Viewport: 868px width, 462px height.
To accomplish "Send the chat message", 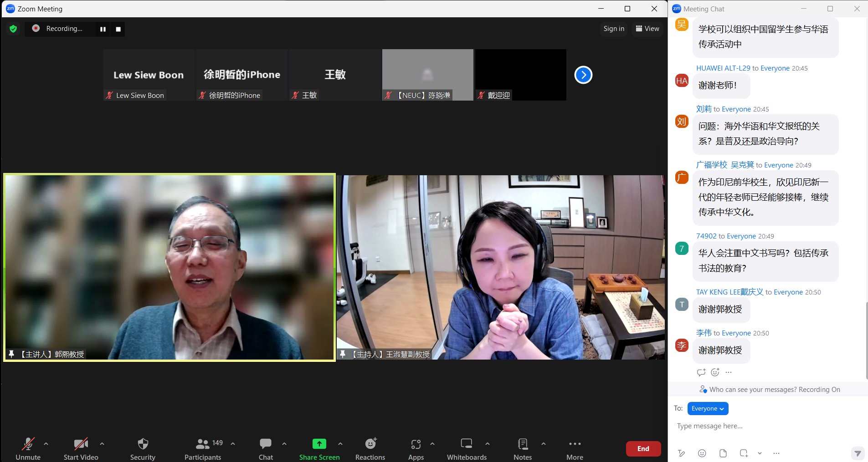I will tap(858, 453).
